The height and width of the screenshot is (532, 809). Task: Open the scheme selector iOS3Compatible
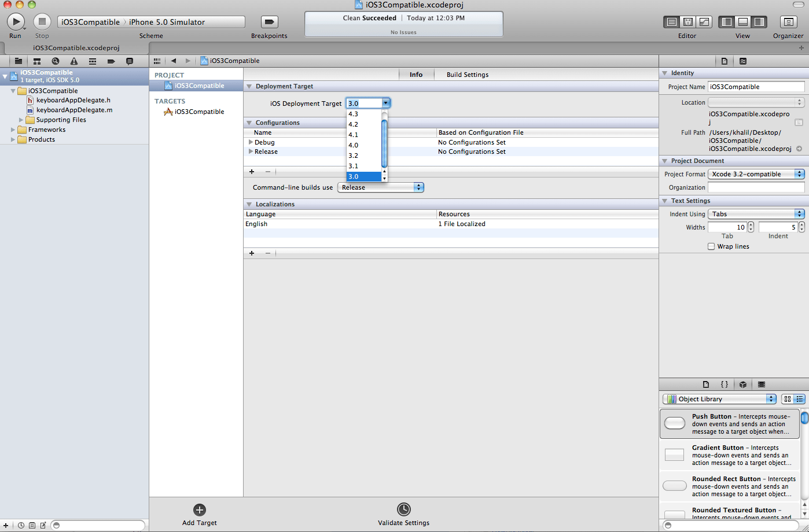coord(90,22)
